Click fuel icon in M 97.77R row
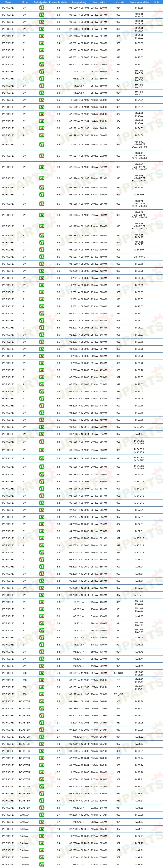The width and height of the screenshot is (163, 868). (x=41, y=595)
